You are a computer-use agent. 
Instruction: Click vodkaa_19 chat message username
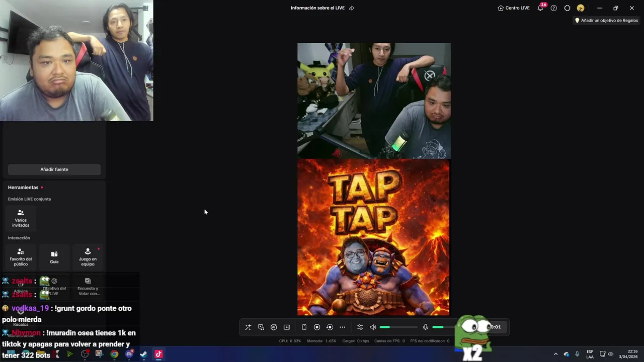coord(30,308)
